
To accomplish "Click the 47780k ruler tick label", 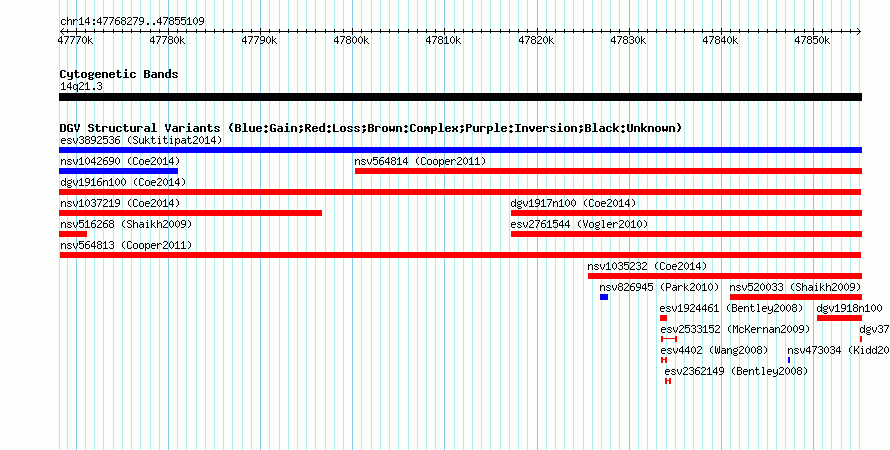I will (167, 40).
